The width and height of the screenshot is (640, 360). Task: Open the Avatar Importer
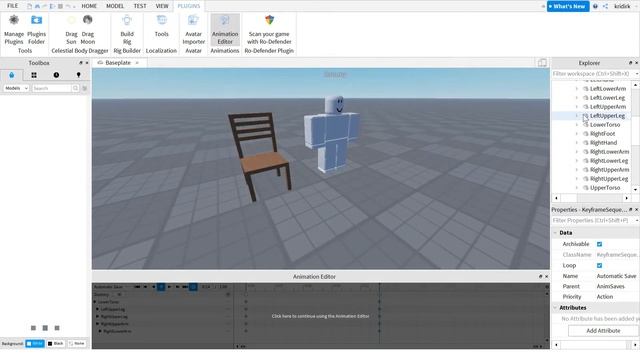click(x=193, y=30)
